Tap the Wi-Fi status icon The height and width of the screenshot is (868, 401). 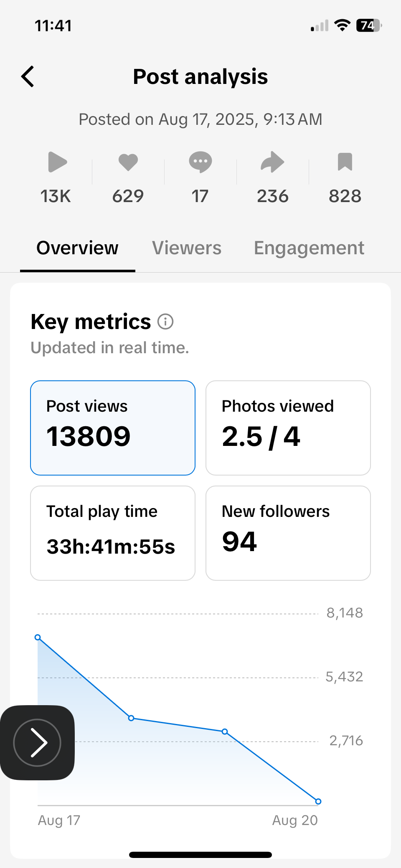click(x=343, y=25)
